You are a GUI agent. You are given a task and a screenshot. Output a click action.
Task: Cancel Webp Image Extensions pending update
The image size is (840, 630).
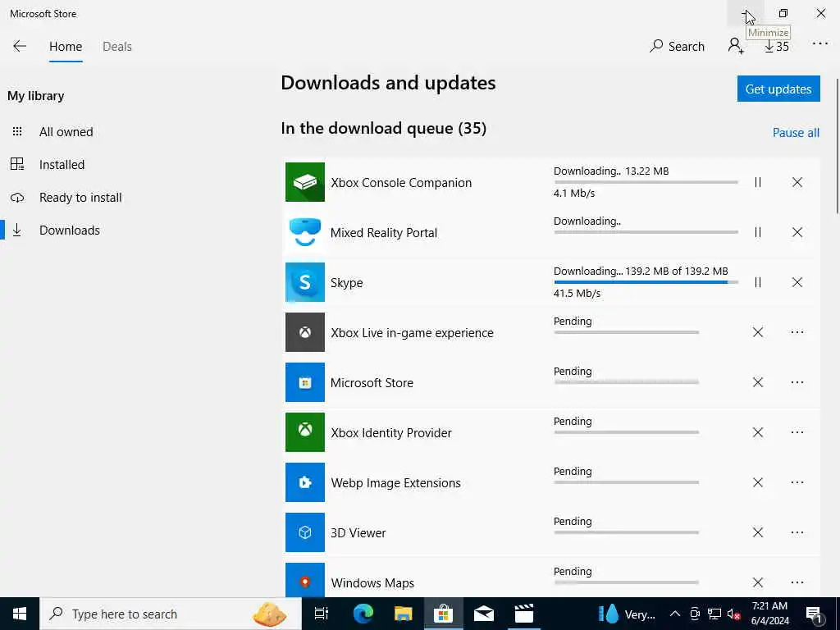click(757, 482)
